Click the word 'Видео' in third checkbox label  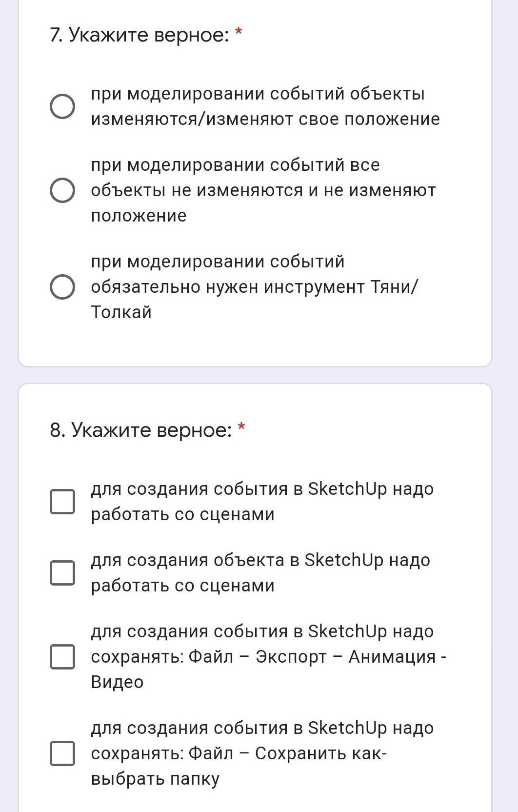117,682
